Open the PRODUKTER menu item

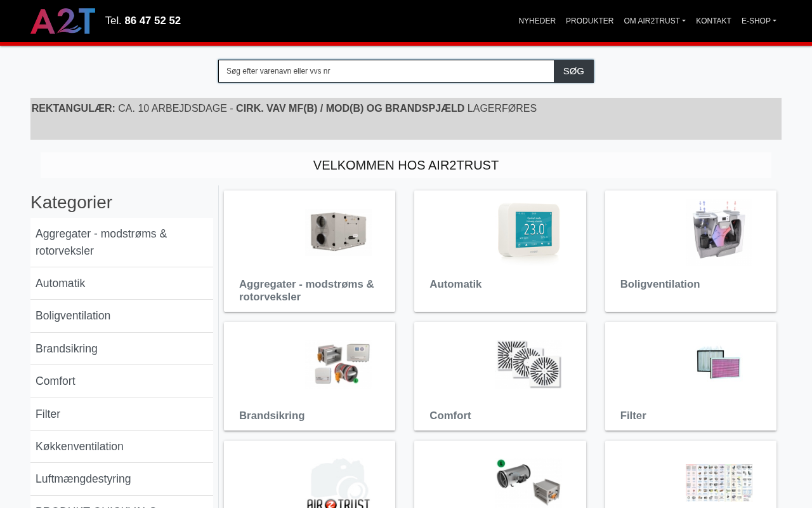coord(590,21)
